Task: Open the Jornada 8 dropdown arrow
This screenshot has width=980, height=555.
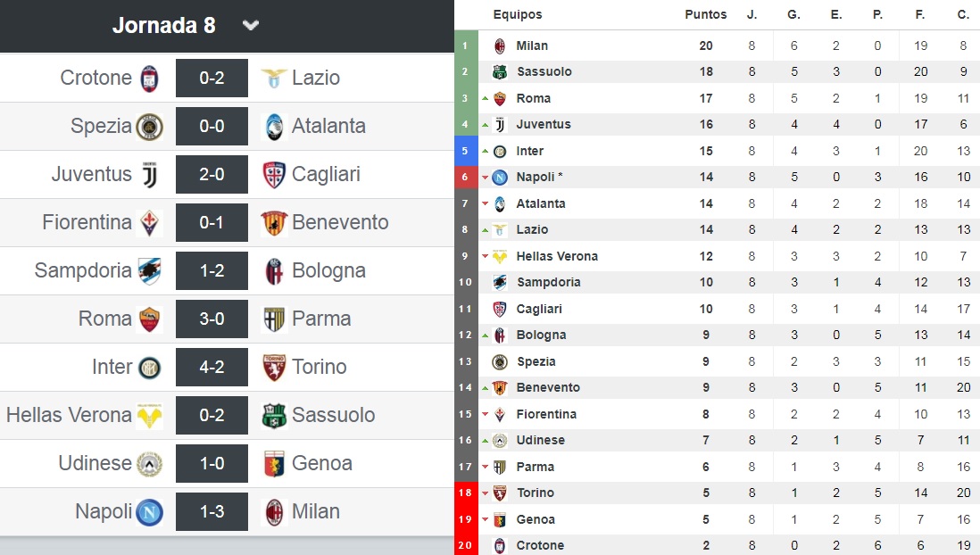Action: (251, 26)
